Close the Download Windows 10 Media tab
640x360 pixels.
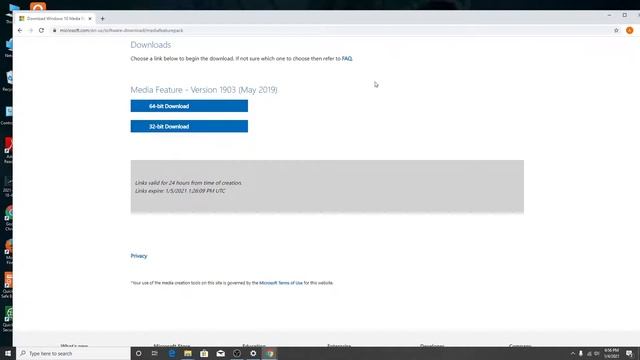tap(90, 18)
